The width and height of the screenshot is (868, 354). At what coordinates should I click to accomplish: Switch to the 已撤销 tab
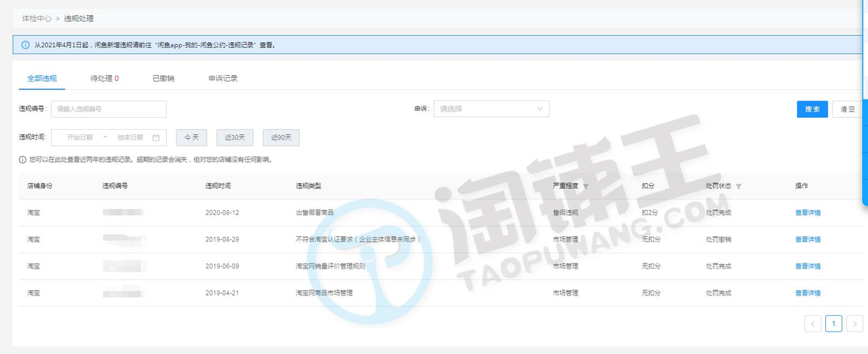pos(163,79)
